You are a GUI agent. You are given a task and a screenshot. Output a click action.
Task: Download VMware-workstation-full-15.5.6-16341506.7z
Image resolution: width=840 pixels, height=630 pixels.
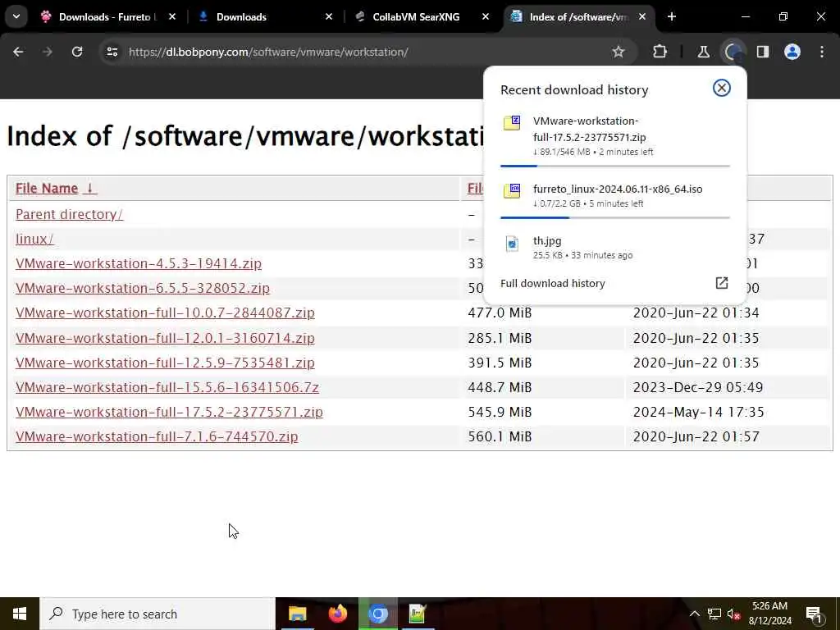(x=167, y=387)
